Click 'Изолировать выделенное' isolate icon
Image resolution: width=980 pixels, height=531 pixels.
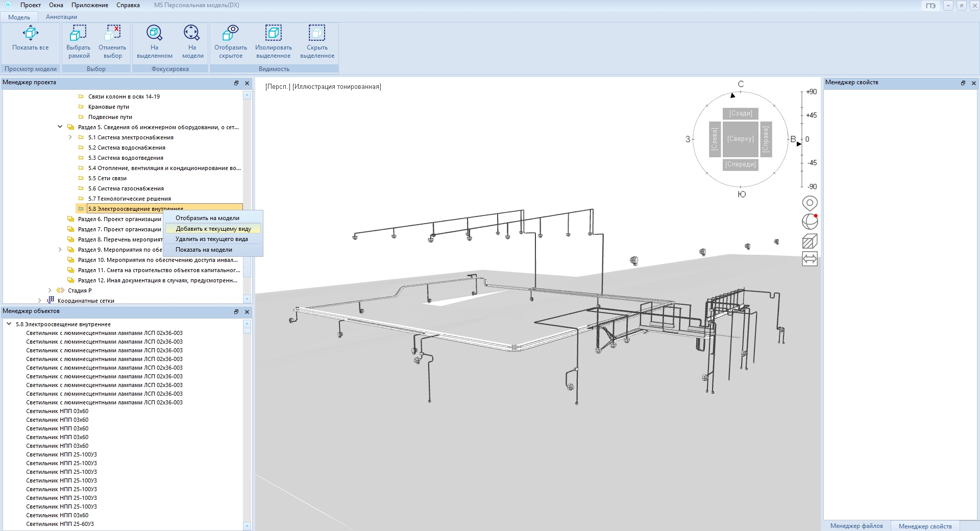tap(273, 34)
